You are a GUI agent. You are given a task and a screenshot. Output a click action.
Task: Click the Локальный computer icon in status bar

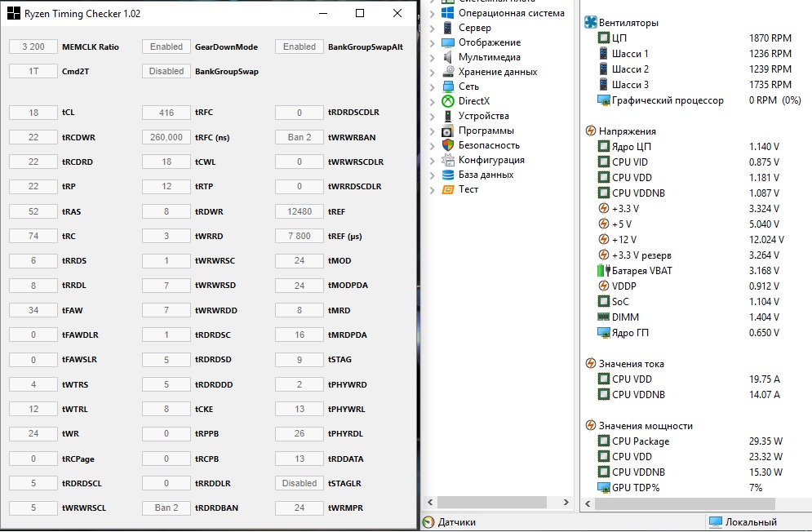pos(715,522)
